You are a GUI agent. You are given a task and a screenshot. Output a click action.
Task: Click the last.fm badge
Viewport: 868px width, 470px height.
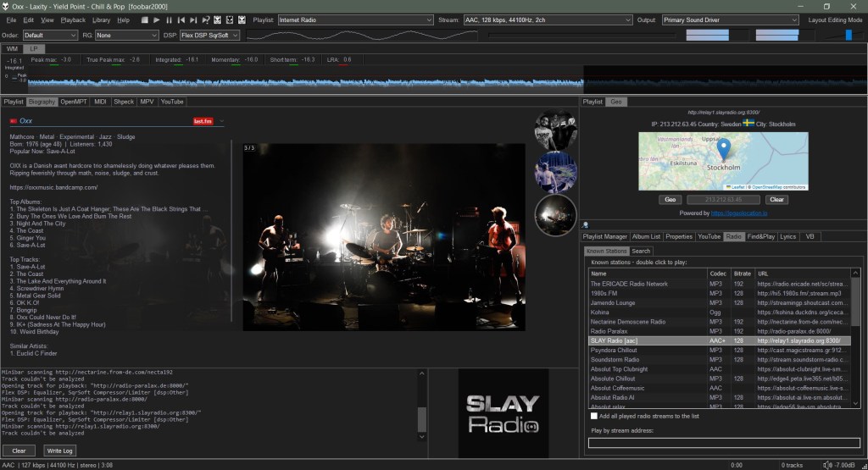pyautogui.click(x=203, y=121)
